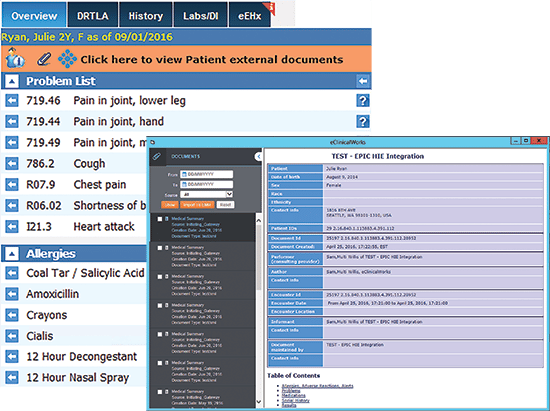Click the paperclip icon in Documents panel

[156, 156]
